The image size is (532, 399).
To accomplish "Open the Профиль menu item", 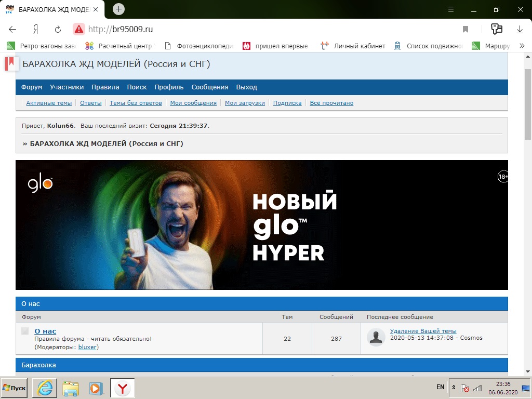I will pos(169,87).
